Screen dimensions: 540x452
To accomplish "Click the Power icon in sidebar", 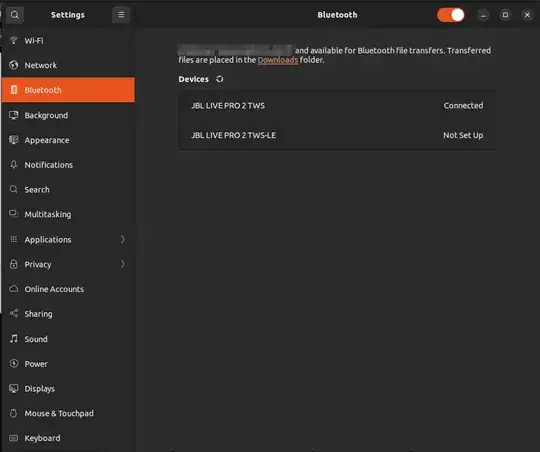I will [x=14, y=363].
